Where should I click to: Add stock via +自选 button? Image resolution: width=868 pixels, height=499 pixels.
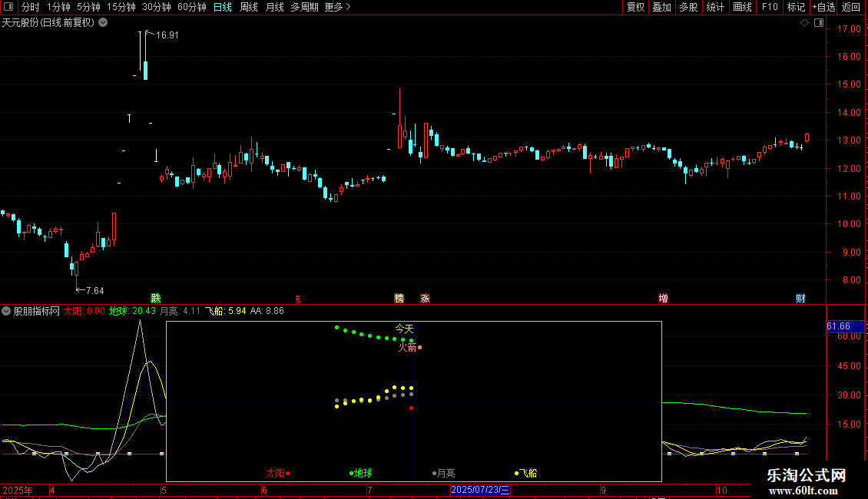[x=823, y=7]
